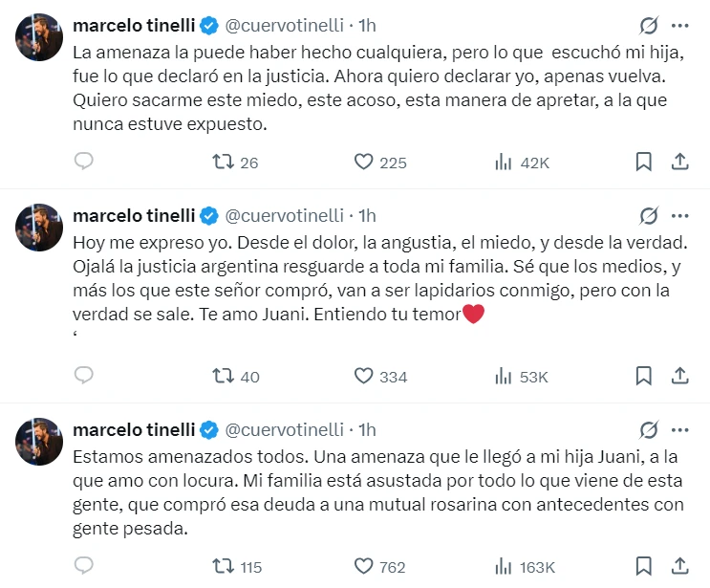View analytics of the 42K views tweet
Screen dimensions: 710x588
504,162
